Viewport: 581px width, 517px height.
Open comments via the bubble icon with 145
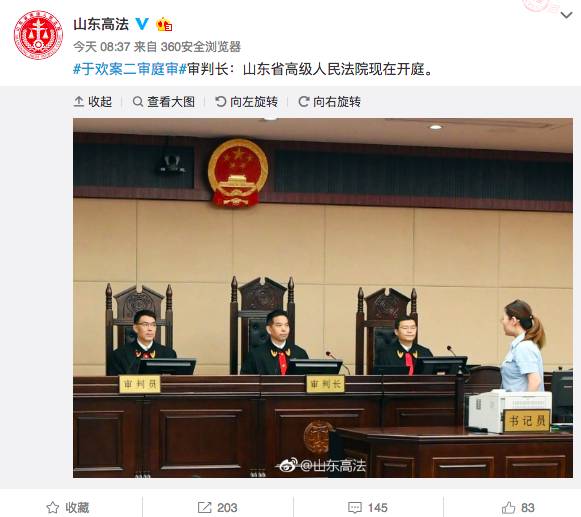click(x=355, y=508)
